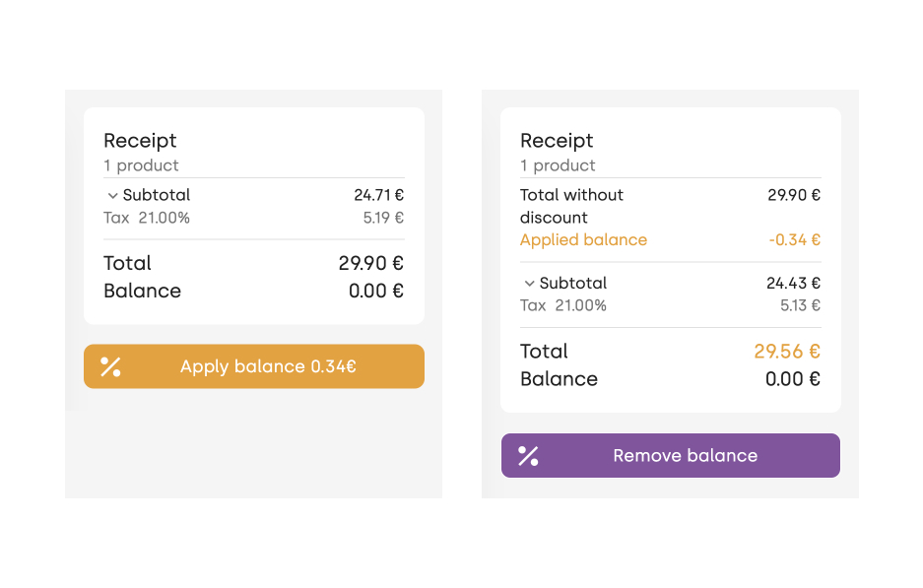Click the Apply balance 0.34€ button
The height and width of the screenshot is (588, 923).
point(254,366)
